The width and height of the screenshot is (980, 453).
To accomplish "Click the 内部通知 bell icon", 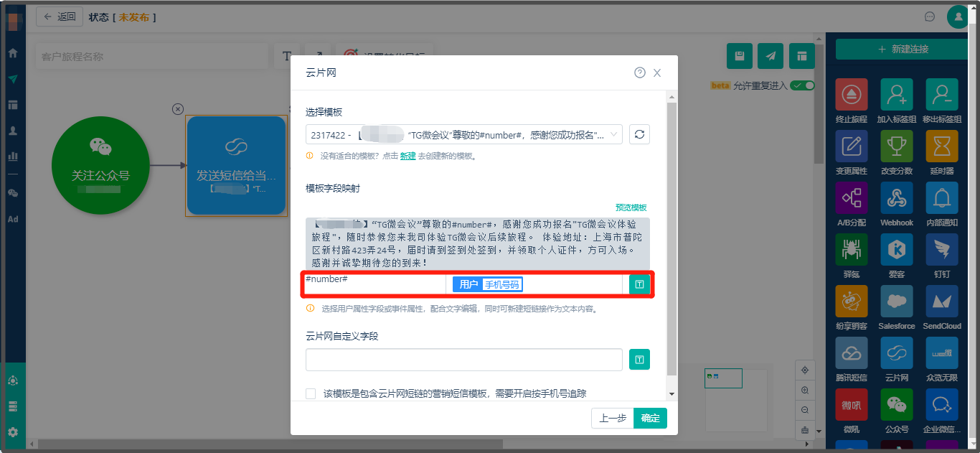I will point(942,197).
